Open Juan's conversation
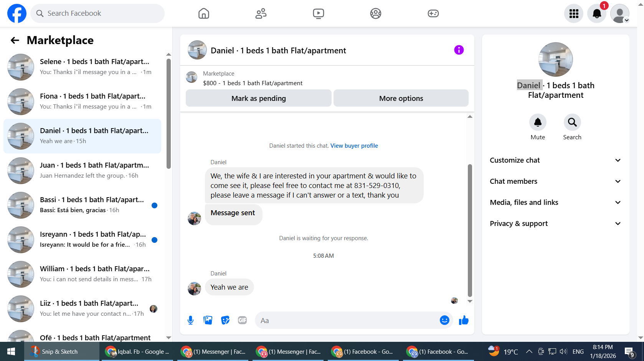 (82, 171)
